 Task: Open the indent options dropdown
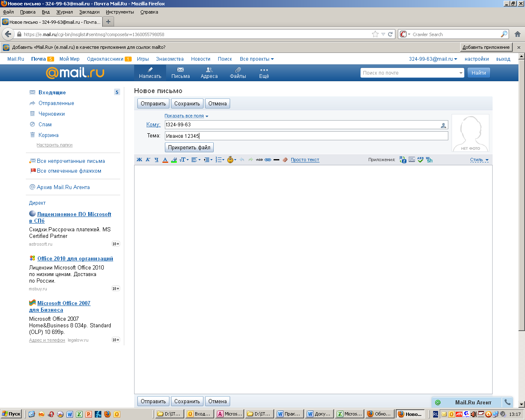pyautogui.click(x=208, y=160)
